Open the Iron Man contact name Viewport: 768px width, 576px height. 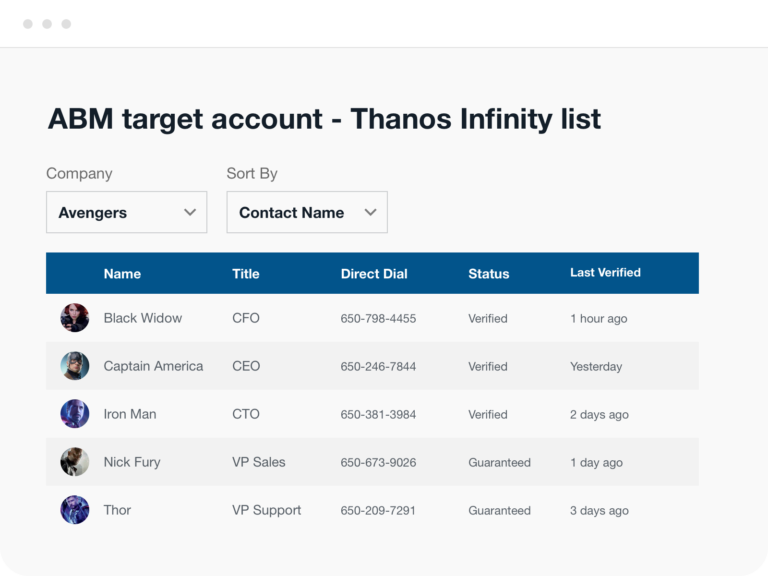[130, 414]
